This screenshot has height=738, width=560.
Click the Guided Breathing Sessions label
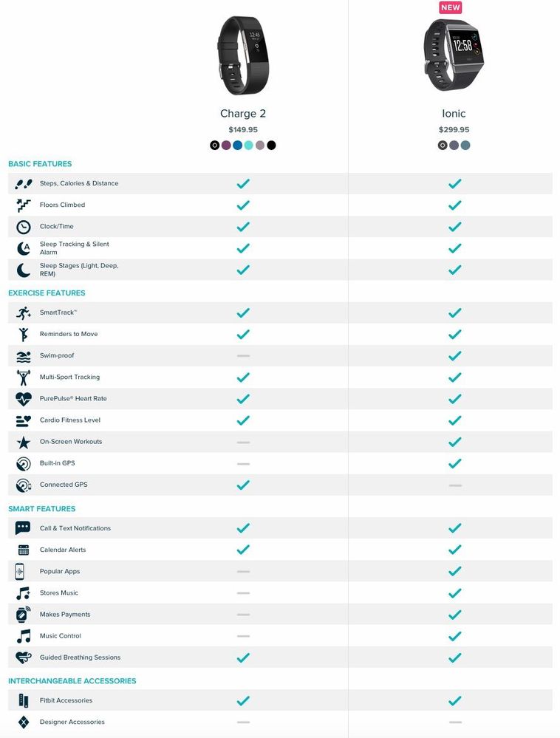(x=80, y=657)
